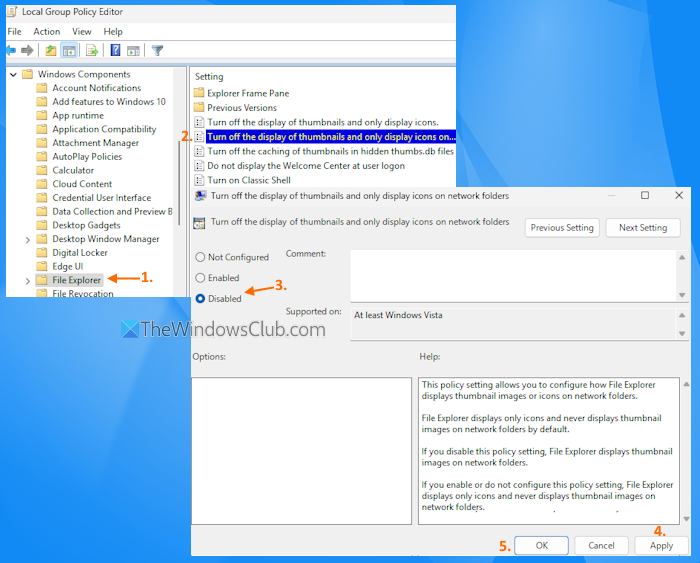Open the Help menu
The width and height of the screenshot is (700, 563).
tap(113, 32)
